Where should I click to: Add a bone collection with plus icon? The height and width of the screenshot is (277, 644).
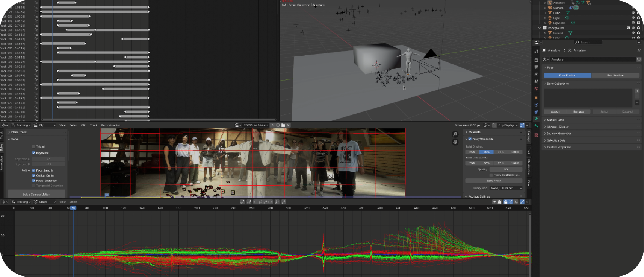click(637, 91)
